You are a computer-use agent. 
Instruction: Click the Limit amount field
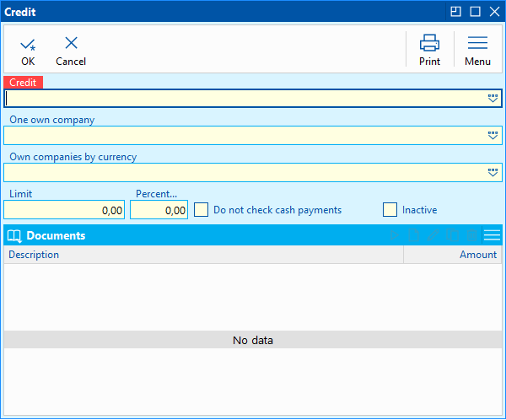click(x=64, y=210)
